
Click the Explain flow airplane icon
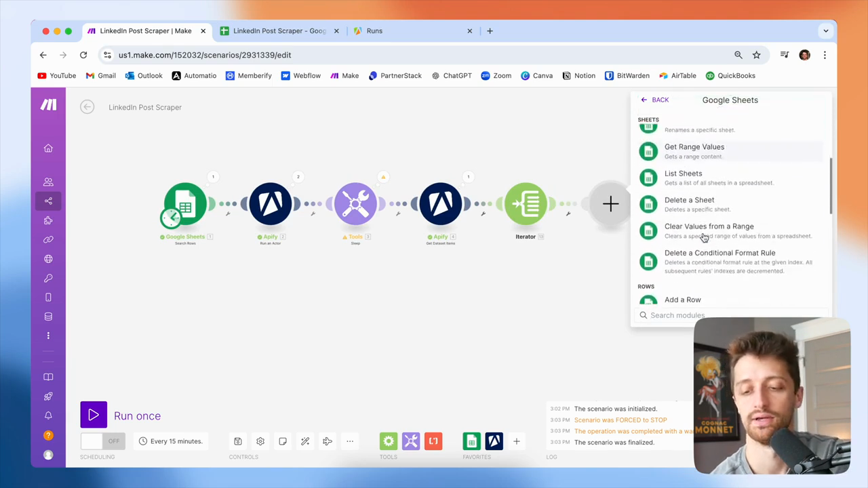tap(328, 441)
